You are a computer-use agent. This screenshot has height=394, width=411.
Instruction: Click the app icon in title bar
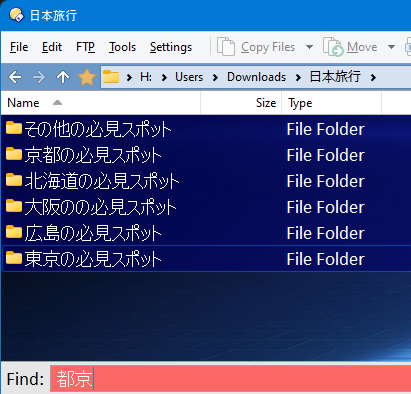click(x=17, y=15)
